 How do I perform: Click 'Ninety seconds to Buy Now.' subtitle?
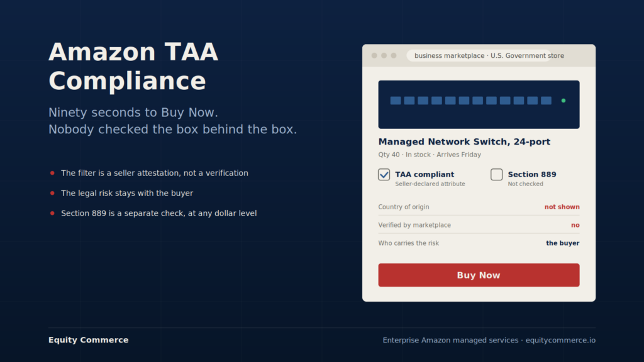point(133,112)
